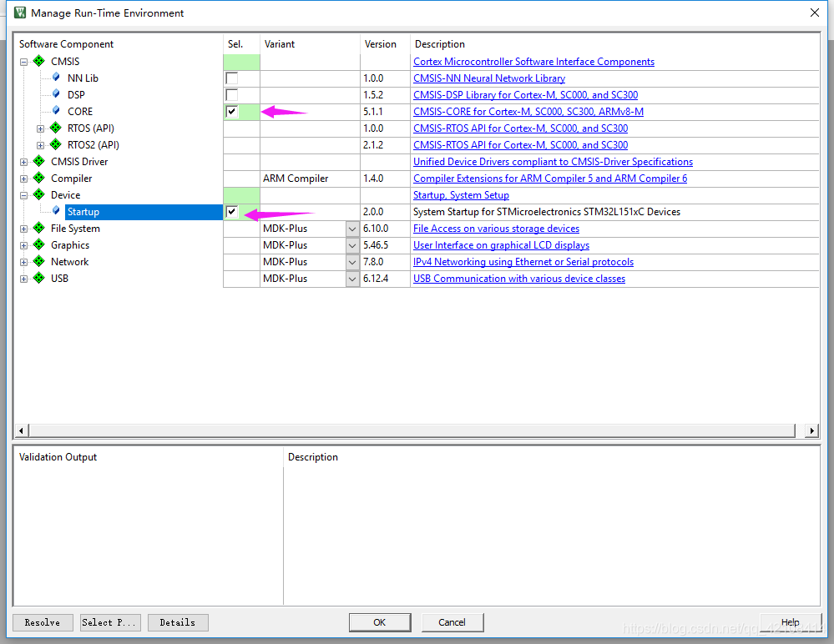Click the RTOS2 (API) diamond icon
The image size is (834, 644).
coord(56,144)
